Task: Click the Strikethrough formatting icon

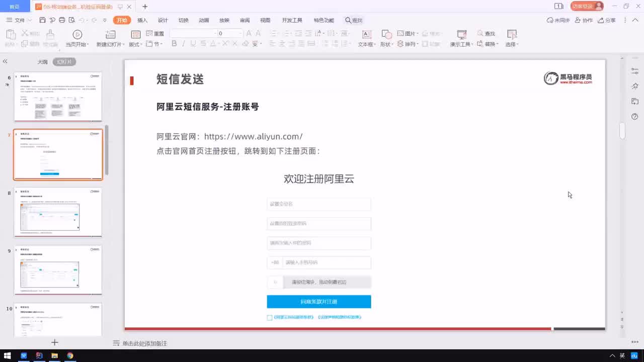Action: [203, 44]
